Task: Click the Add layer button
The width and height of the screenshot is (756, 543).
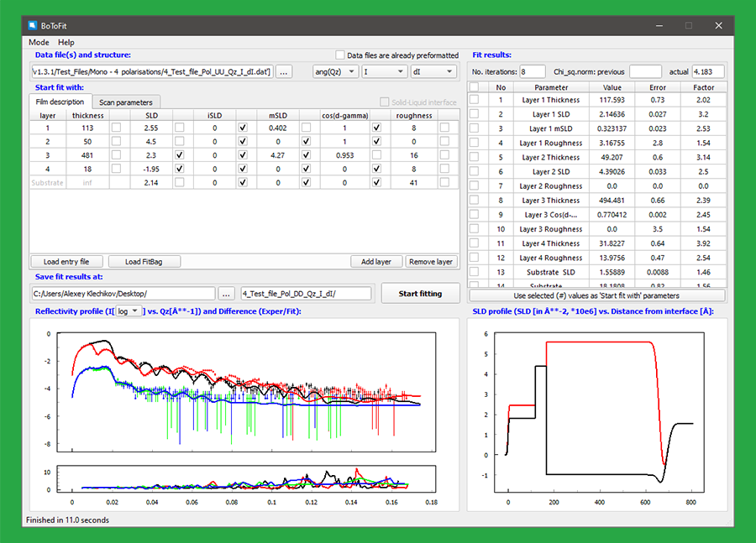Action: pyautogui.click(x=376, y=261)
